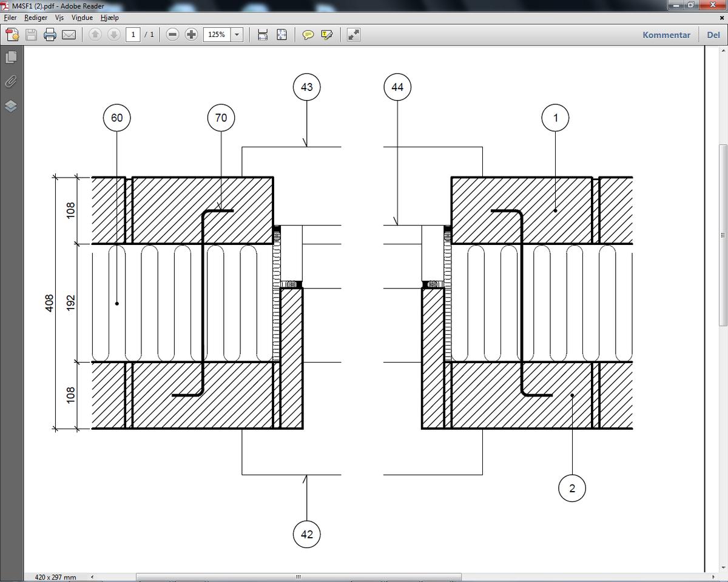Click the Create PDF online icon
The width and height of the screenshot is (728, 582).
pos(12,35)
